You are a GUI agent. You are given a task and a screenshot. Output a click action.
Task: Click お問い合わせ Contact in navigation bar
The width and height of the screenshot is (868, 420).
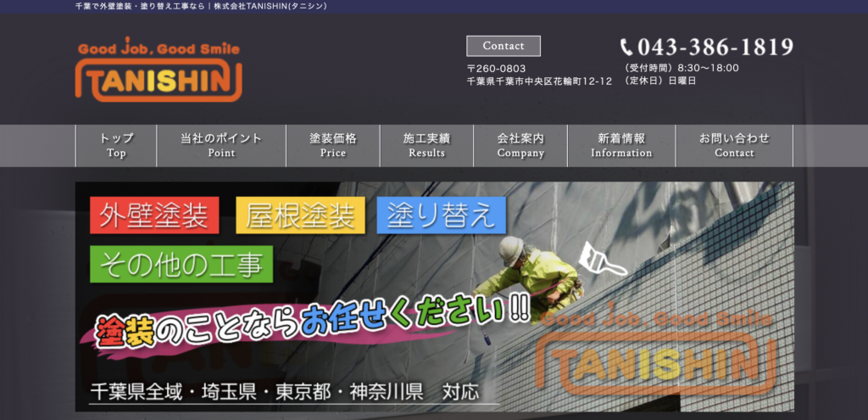[734, 145]
